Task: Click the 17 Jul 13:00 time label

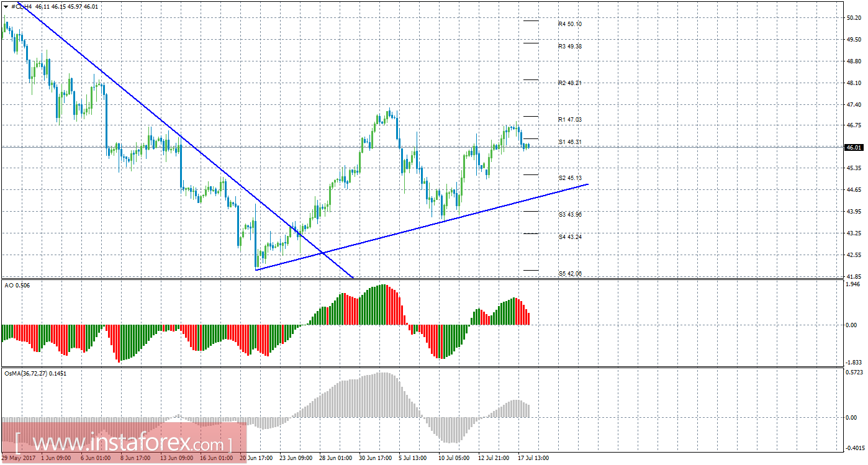Action: pos(533,459)
